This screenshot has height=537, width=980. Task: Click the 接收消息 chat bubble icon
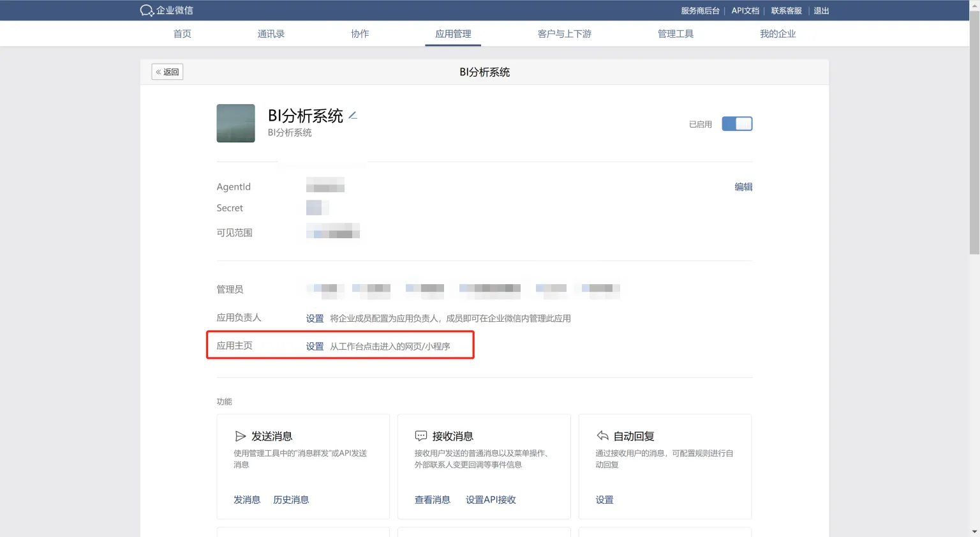click(x=421, y=436)
